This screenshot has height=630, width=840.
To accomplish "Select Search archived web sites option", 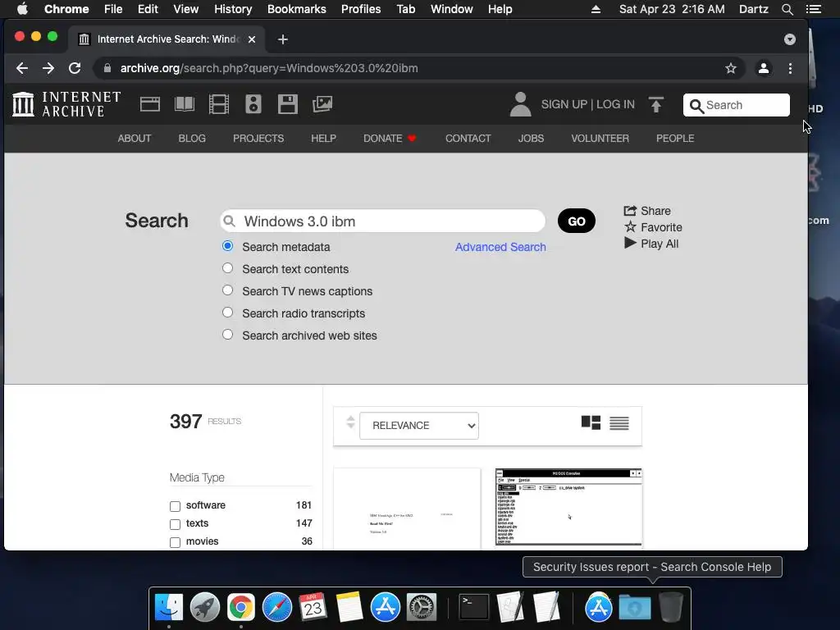I will point(228,335).
